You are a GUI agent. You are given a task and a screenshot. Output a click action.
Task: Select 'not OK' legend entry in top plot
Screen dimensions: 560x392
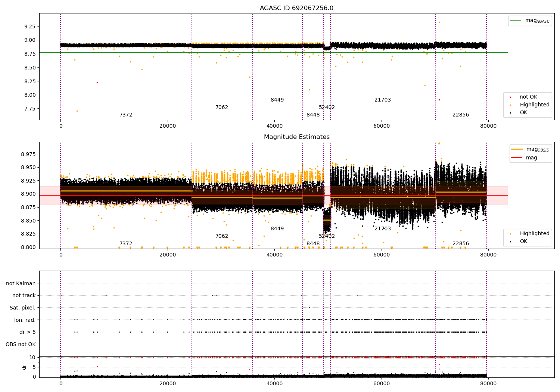[528, 97]
